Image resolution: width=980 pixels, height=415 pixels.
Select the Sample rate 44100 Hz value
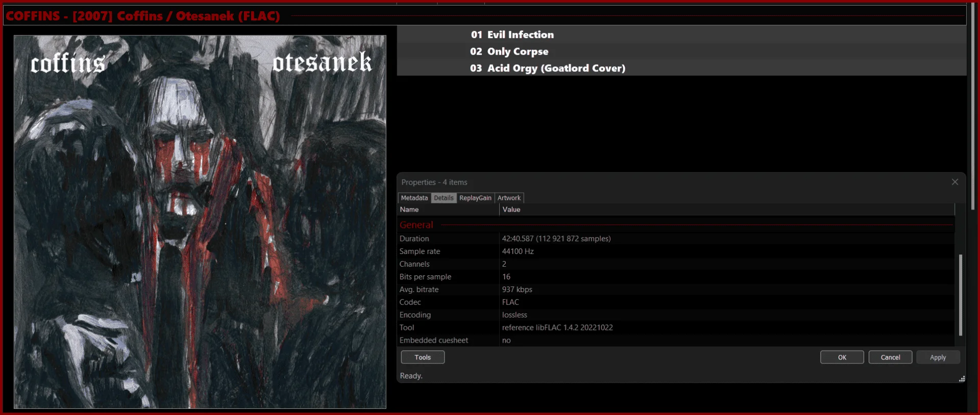[x=518, y=251]
